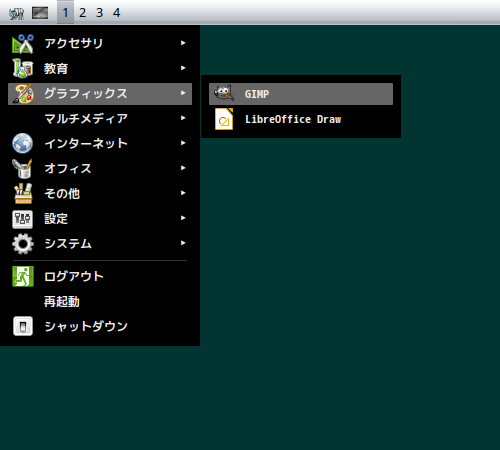The image size is (500, 450).
Task: Open the インターネット menu entry
Action: [100, 143]
